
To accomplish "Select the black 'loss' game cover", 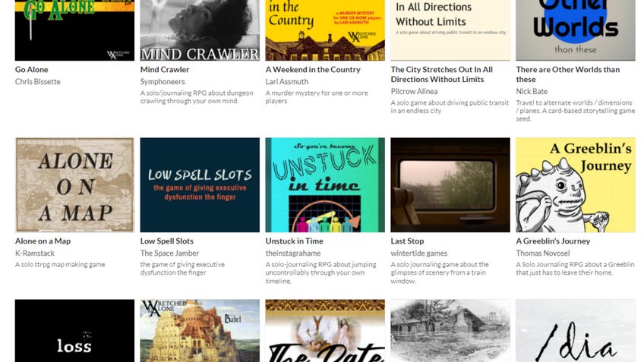I will pyautogui.click(x=74, y=331).
